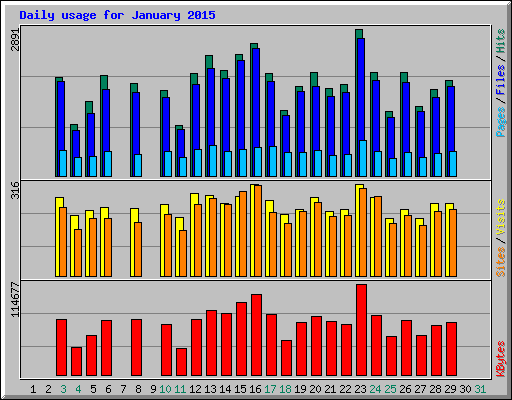
Task: Click day 27 on the date axis
Action: click(420, 389)
